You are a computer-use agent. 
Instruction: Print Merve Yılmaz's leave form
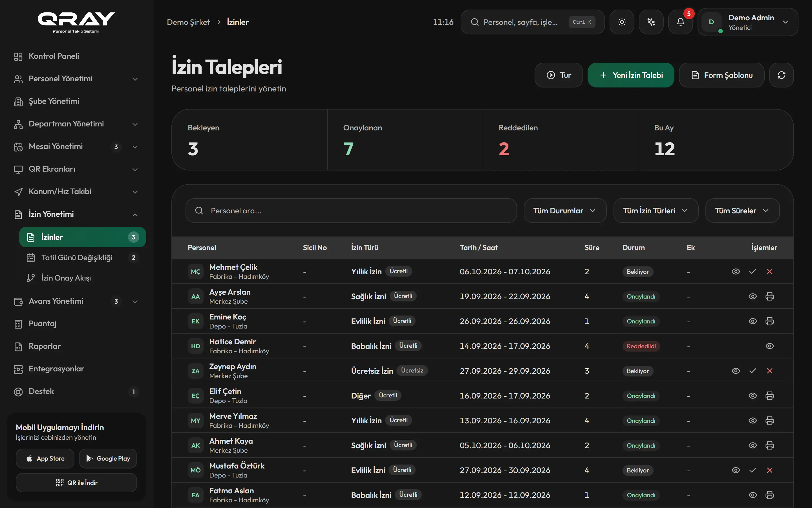[x=770, y=421]
